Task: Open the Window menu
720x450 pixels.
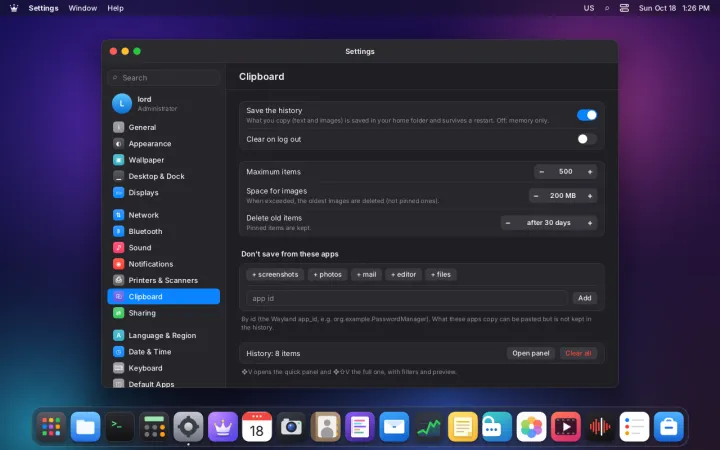Action: tap(83, 8)
